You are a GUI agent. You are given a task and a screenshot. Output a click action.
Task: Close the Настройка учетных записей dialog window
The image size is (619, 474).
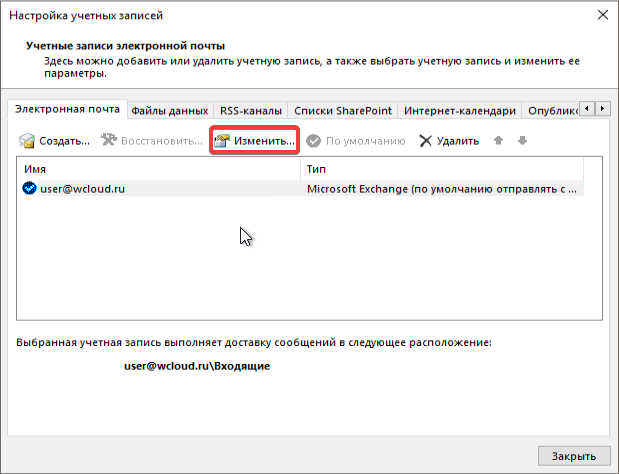(601, 15)
